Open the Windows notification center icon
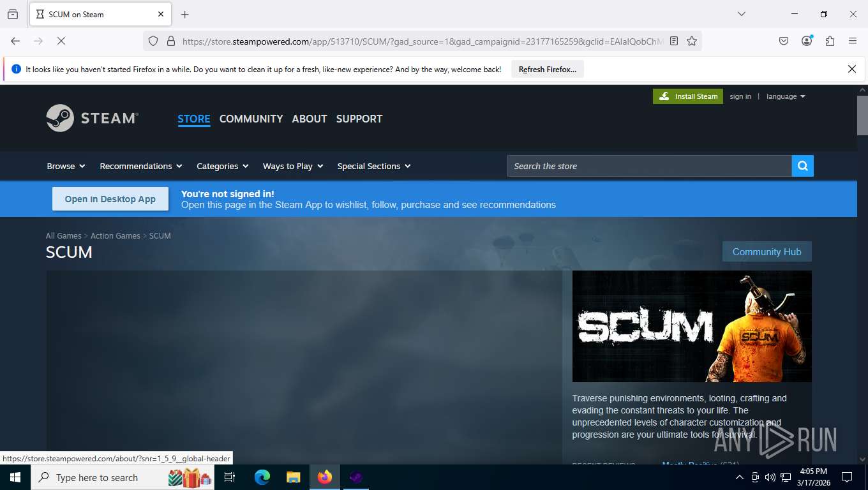The width and height of the screenshot is (868, 490). coord(847,477)
